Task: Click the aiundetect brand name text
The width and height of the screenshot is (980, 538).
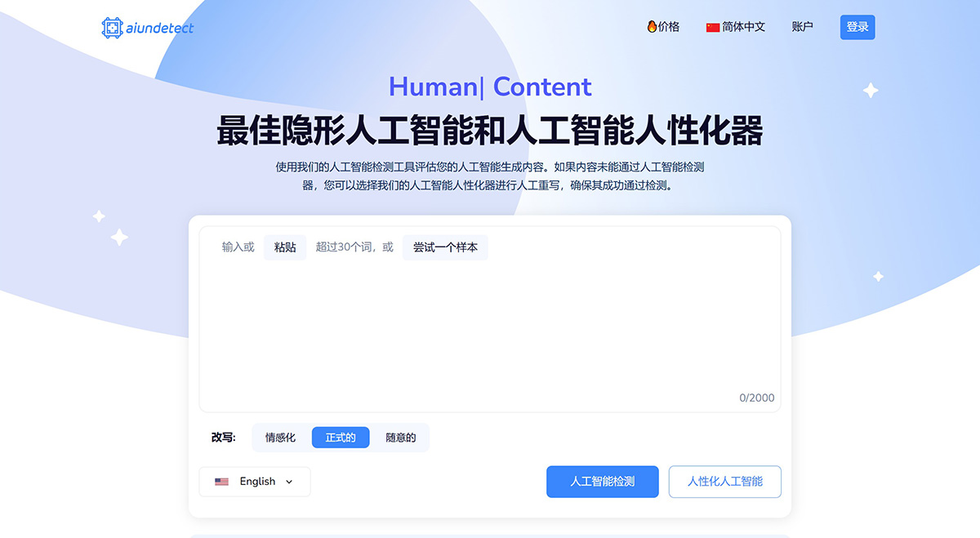Action: coord(159,28)
